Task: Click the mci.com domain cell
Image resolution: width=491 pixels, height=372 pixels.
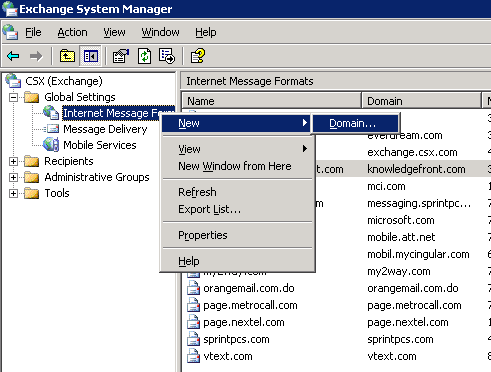Action: (x=386, y=186)
